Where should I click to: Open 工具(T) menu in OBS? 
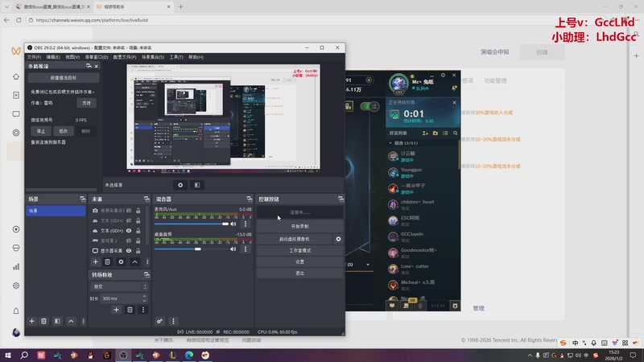[x=176, y=57]
